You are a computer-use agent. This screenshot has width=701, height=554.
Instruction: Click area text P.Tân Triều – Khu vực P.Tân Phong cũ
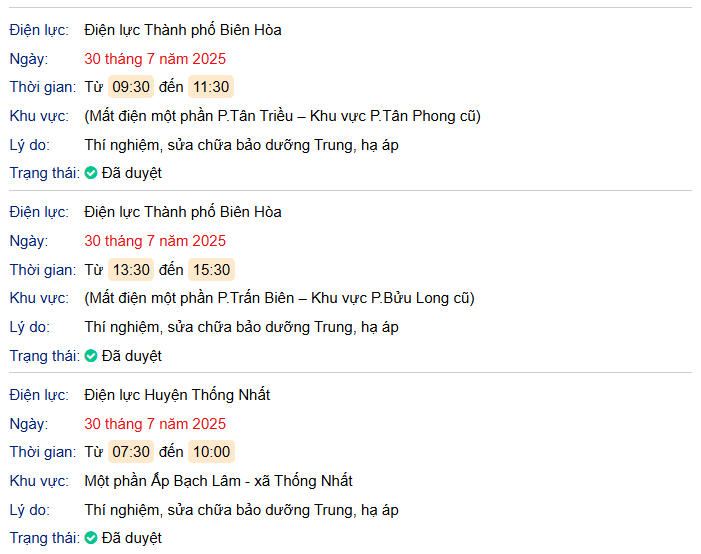pos(282,116)
